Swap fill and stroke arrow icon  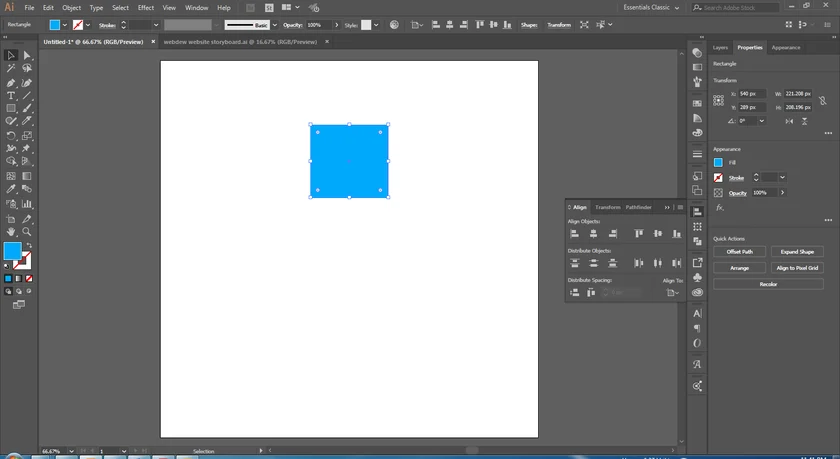pos(29,245)
